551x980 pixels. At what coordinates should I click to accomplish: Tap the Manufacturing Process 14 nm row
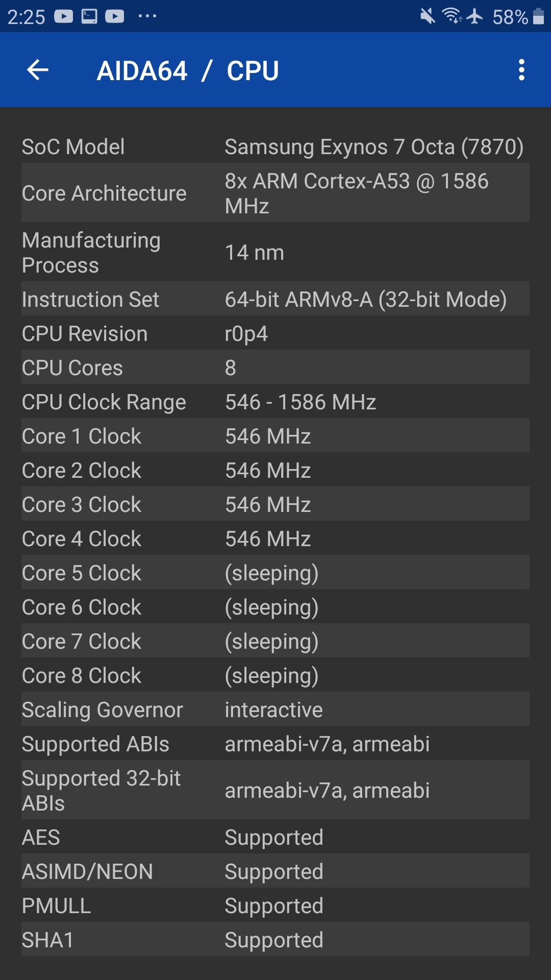(x=275, y=252)
